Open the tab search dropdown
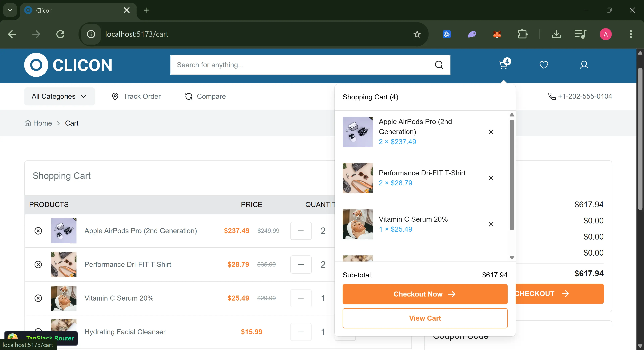This screenshot has height=350, width=644. pyautogui.click(x=10, y=10)
